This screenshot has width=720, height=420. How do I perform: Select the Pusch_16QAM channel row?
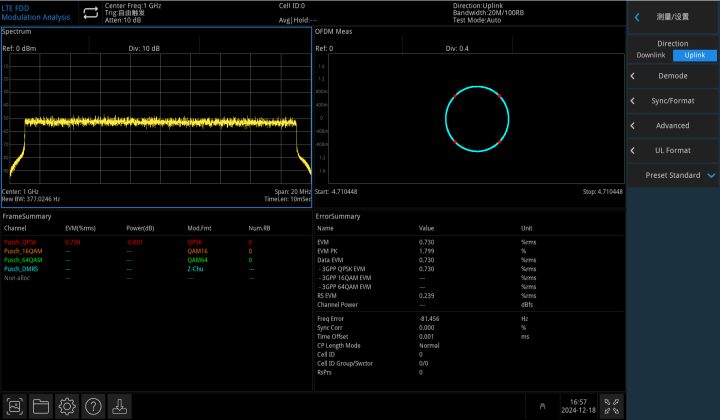(x=156, y=251)
